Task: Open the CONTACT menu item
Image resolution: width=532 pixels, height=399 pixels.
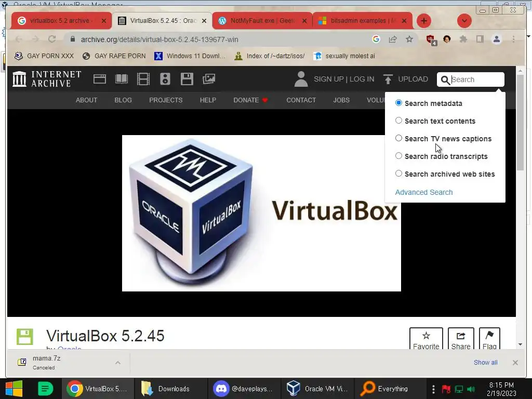Action: tap(301, 100)
